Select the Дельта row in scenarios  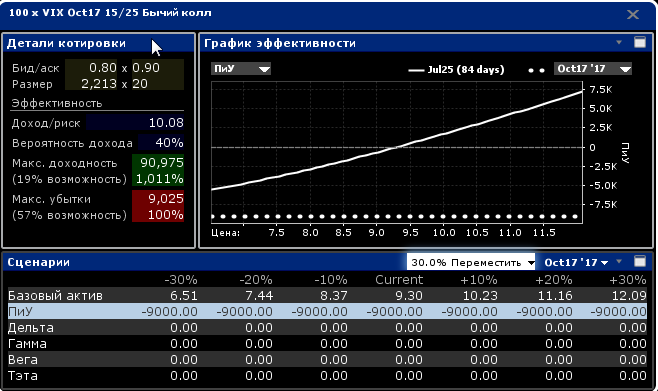click(327, 328)
